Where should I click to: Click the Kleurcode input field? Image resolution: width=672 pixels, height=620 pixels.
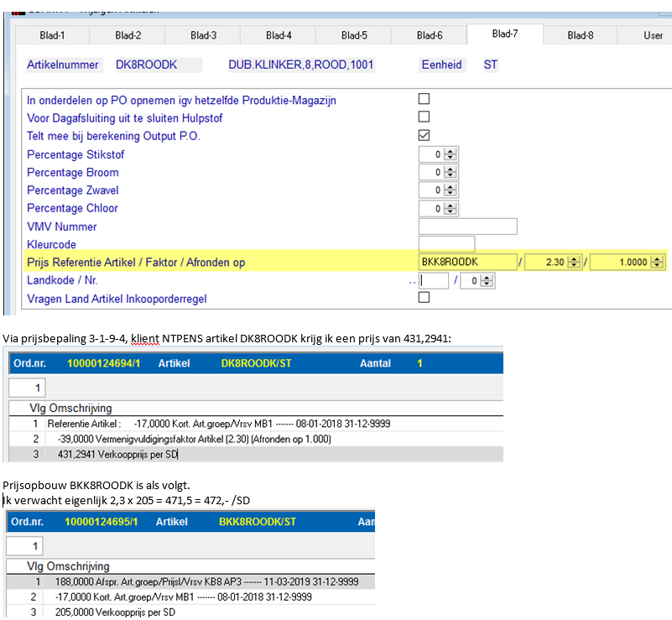pyautogui.click(x=446, y=244)
